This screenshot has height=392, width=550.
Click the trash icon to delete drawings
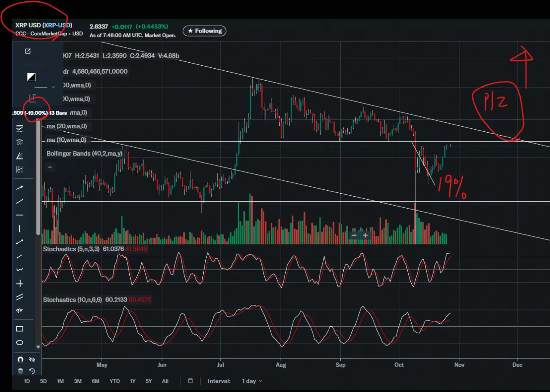point(20,371)
